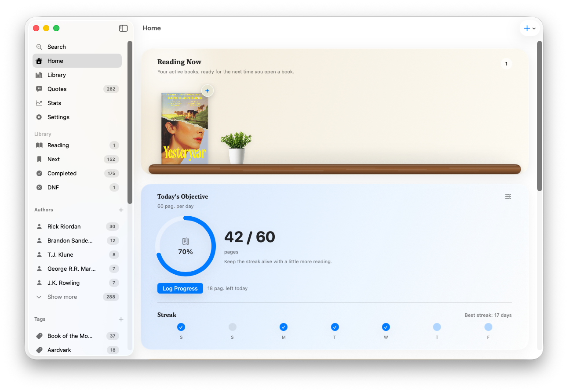The width and height of the screenshot is (568, 392).
Task: Click the Rick Riordan person icon
Action: click(39, 227)
